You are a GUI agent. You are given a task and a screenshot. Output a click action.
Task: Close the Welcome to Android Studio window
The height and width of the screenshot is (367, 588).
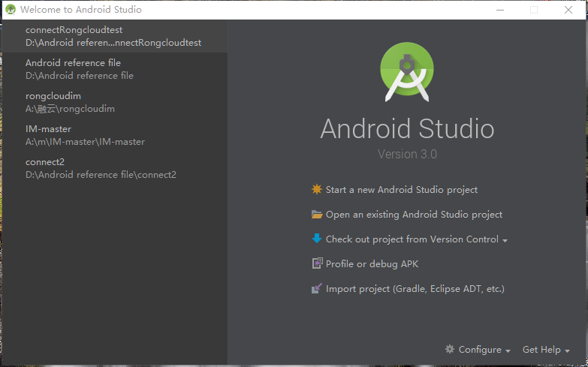[x=568, y=10]
